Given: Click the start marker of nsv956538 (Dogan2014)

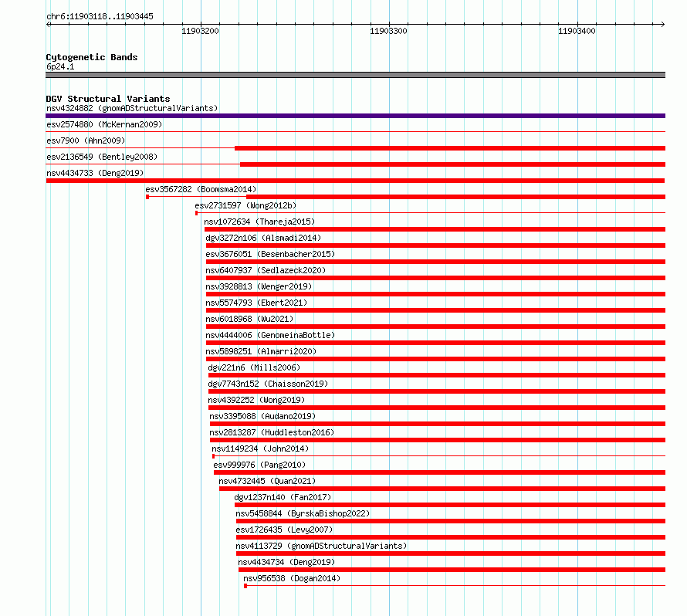Looking at the screenshot, I should 245,586.
